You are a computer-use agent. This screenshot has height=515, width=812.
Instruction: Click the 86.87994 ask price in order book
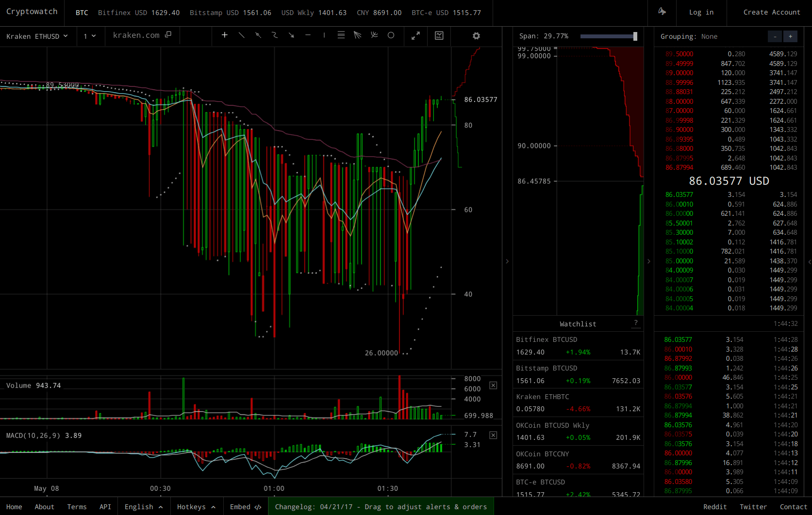679,167
